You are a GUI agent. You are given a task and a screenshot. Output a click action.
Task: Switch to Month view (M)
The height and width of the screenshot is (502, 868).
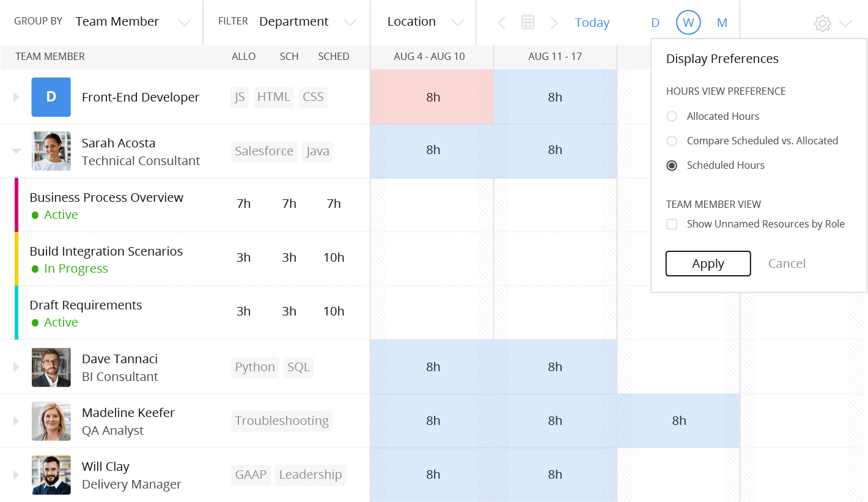pyautogui.click(x=722, y=23)
